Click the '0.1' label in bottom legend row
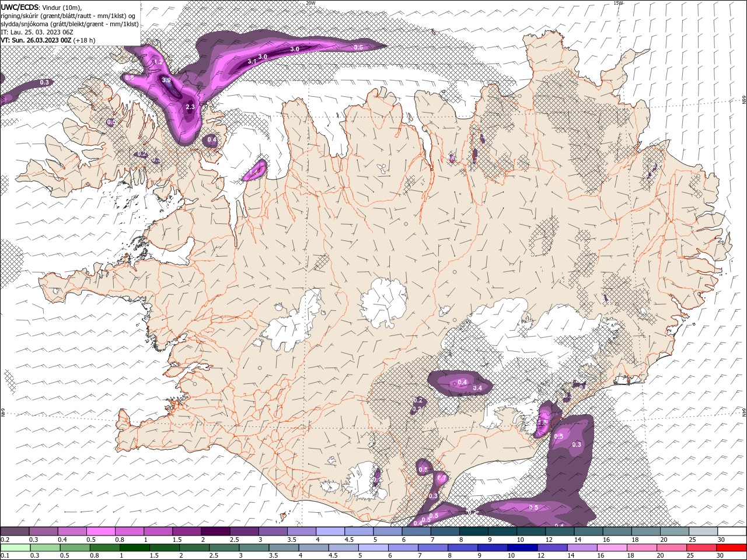This screenshot has width=747, height=560. click(x=5, y=555)
